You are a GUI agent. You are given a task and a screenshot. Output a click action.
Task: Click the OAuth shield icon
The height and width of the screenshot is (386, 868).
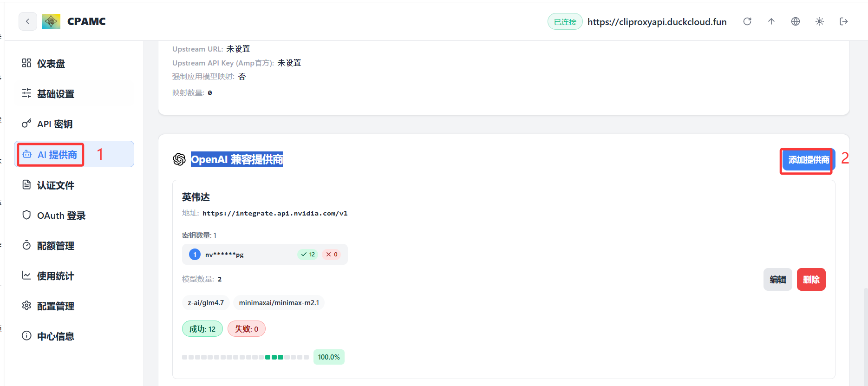pyautogui.click(x=26, y=215)
